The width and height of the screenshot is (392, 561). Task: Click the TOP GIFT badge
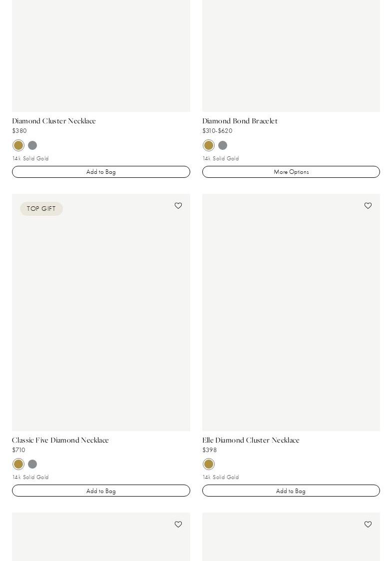coord(41,209)
